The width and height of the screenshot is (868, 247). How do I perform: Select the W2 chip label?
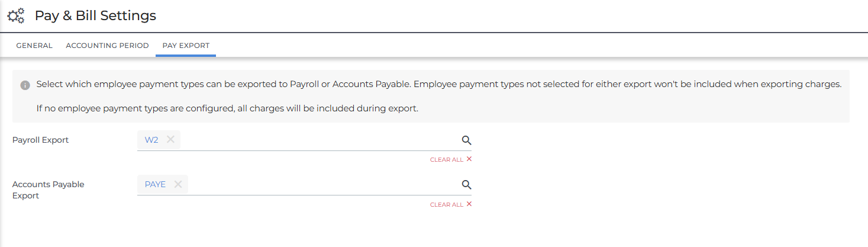tap(151, 140)
